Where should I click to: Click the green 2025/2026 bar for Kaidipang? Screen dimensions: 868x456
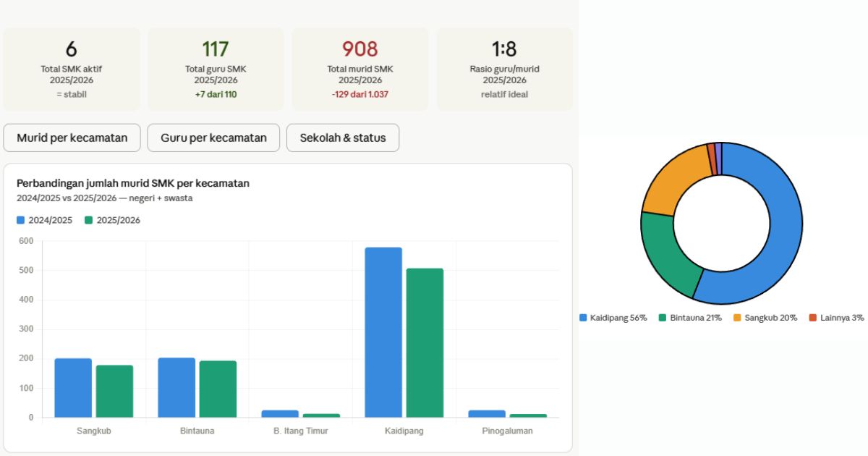click(425, 343)
